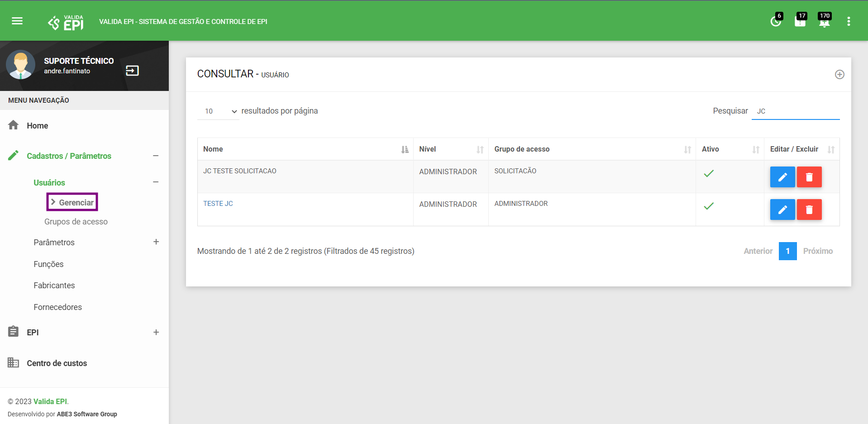Expand the EPI menu section
Viewport: 868px width, 424px height.
tap(156, 332)
